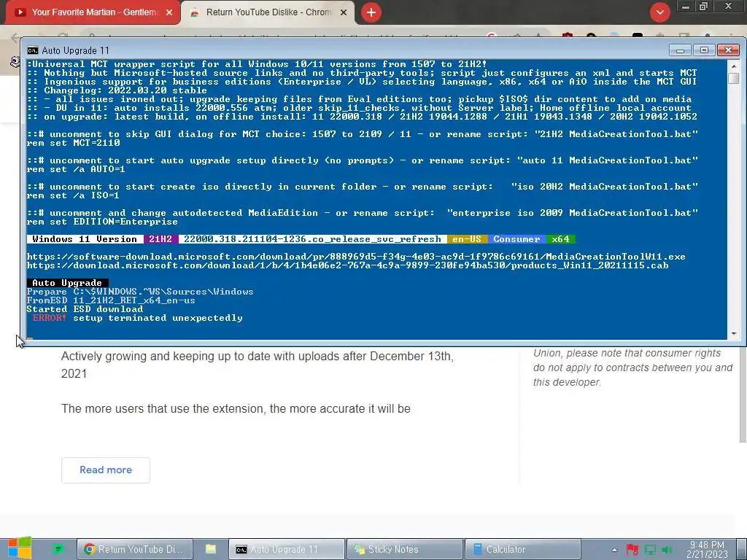The height and width of the screenshot is (560, 747).
Task: Click the red flag Action Center tray icon
Action: tap(632, 550)
